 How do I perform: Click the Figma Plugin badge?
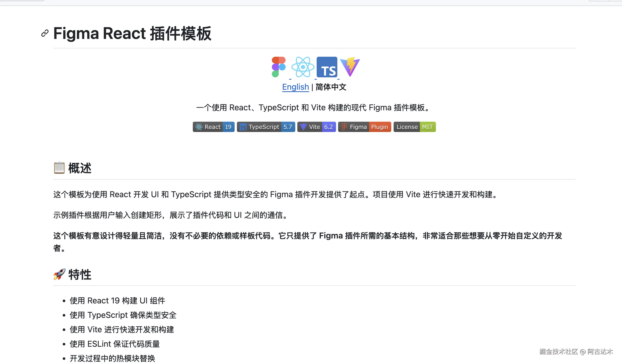coord(364,127)
